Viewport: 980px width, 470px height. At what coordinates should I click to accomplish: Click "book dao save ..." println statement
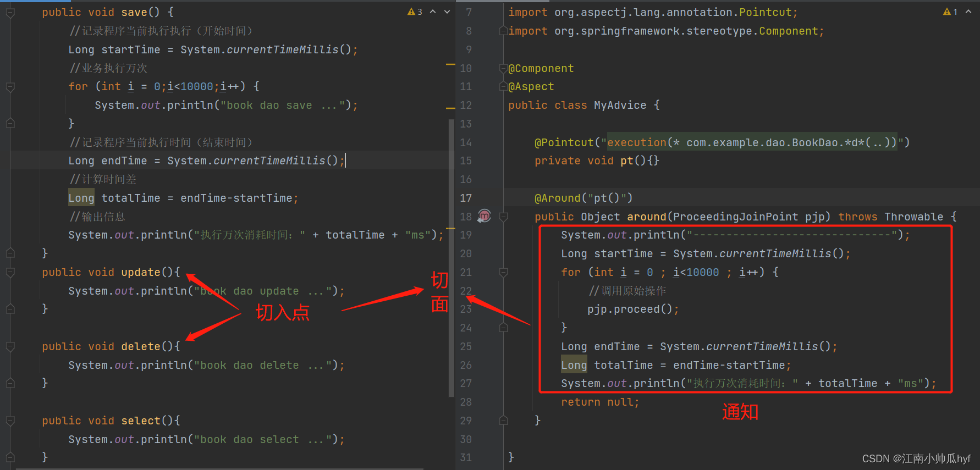(227, 105)
